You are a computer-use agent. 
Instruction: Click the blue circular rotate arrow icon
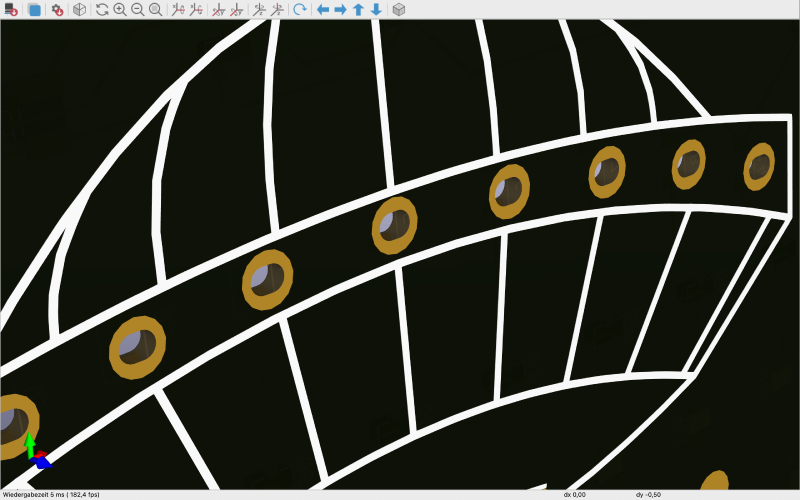300,9
